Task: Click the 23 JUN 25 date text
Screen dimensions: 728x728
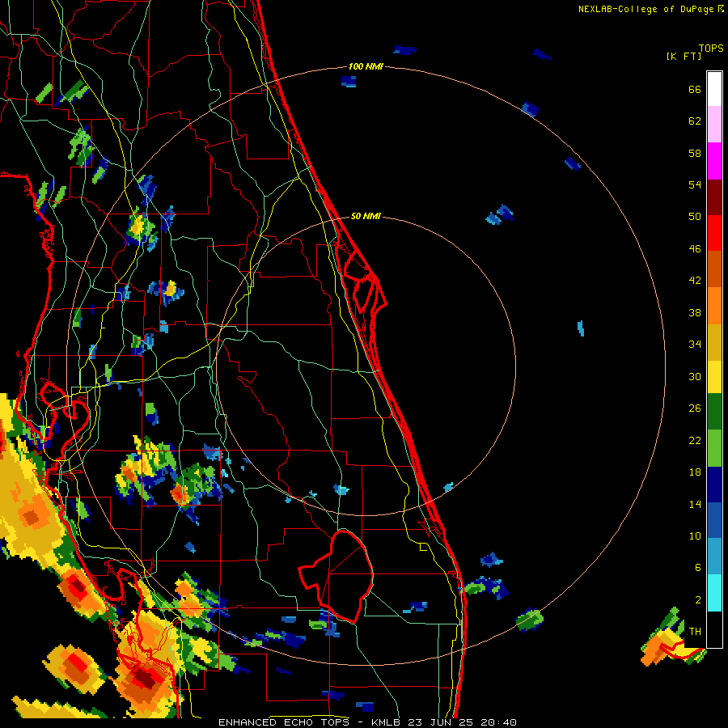Action: (441, 722)
